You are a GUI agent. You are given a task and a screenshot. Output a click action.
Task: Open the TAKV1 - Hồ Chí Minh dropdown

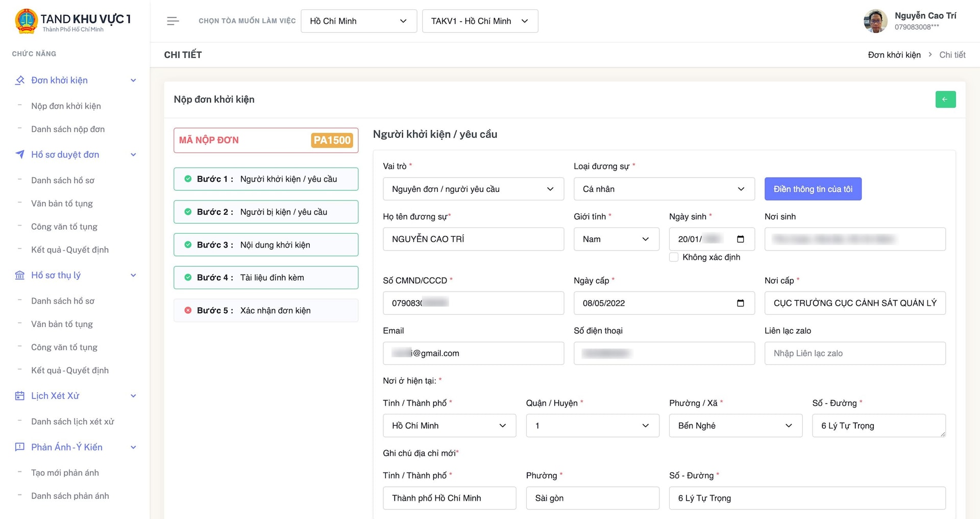click(480, 21)
